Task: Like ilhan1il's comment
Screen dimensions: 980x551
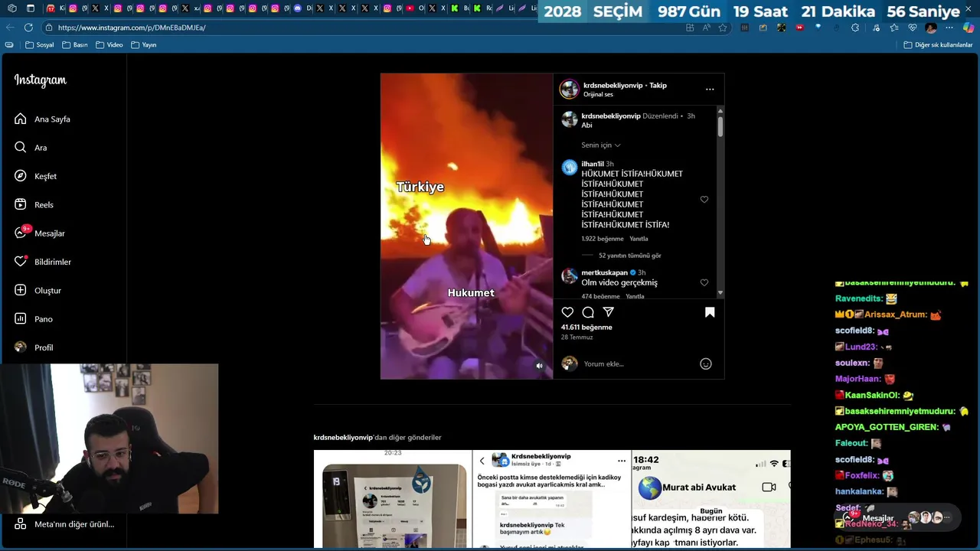Action: point(704,200)
